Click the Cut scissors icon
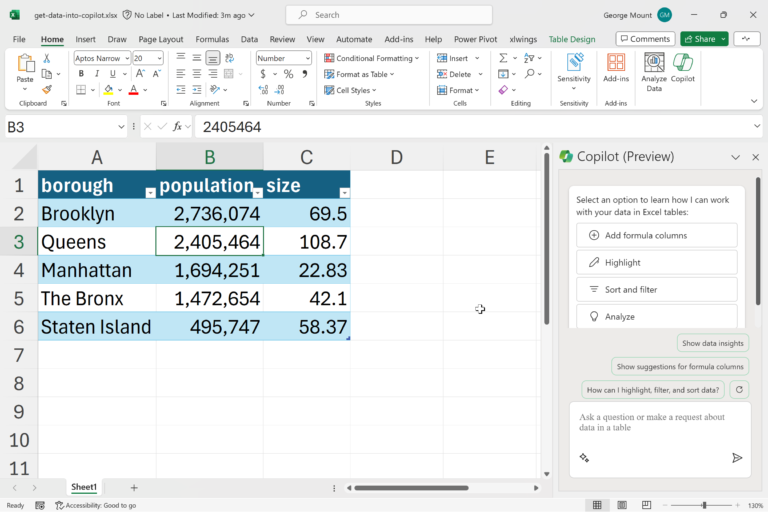The height and width of the screenshot is (512, 768). pyautogui.click(x=46, y=58)
